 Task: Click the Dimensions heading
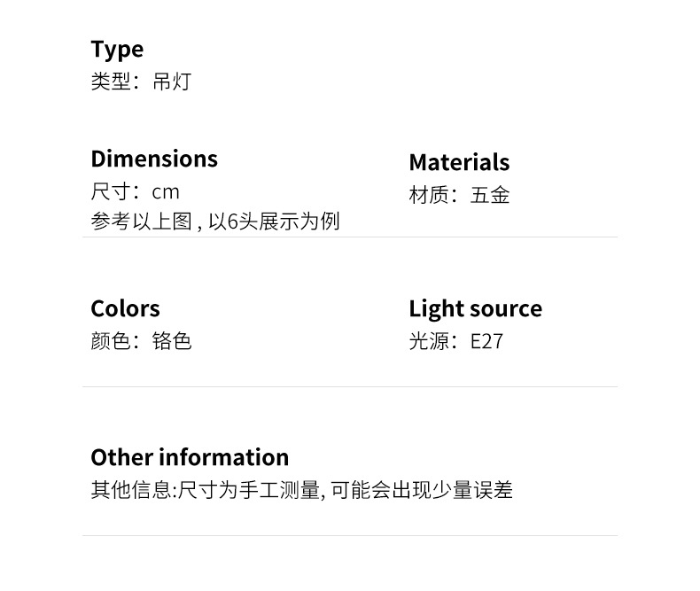point(154,159)
